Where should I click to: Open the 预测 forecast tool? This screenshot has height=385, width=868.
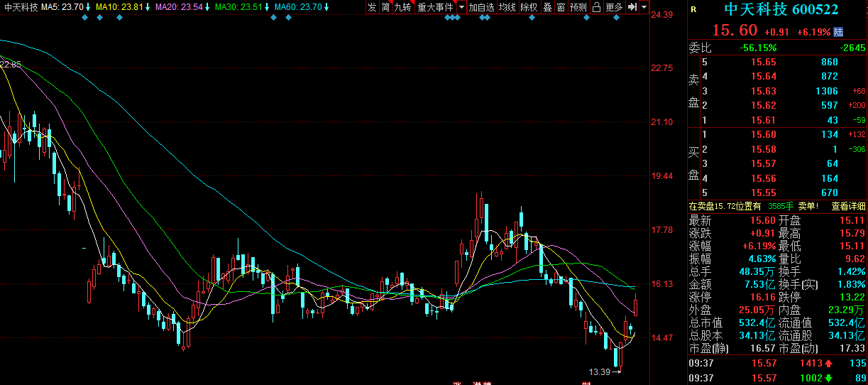[578, 7]
